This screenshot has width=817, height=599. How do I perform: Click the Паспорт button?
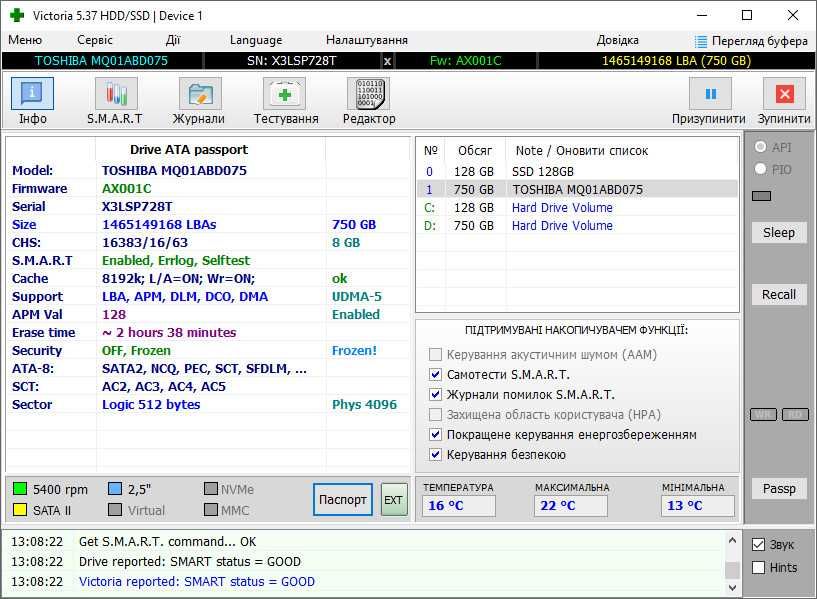coord(343,500)
